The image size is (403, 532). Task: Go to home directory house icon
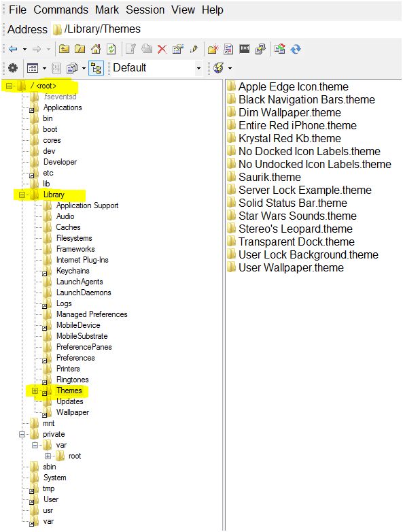(96, 49)
